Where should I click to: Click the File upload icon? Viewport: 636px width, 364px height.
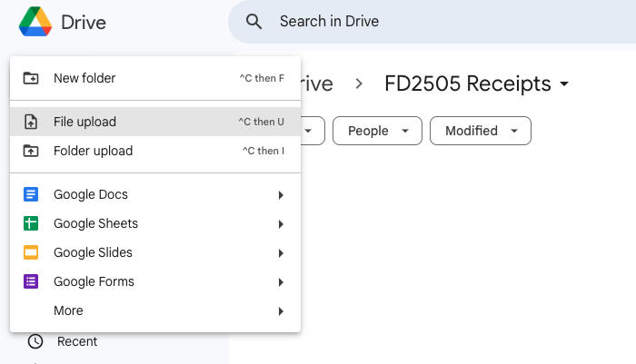(31, 122)
